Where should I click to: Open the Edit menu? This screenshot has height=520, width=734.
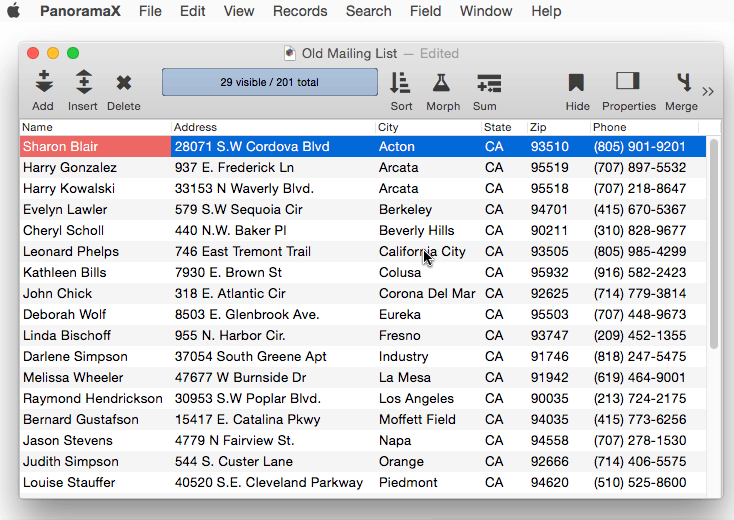coord(192,11)
